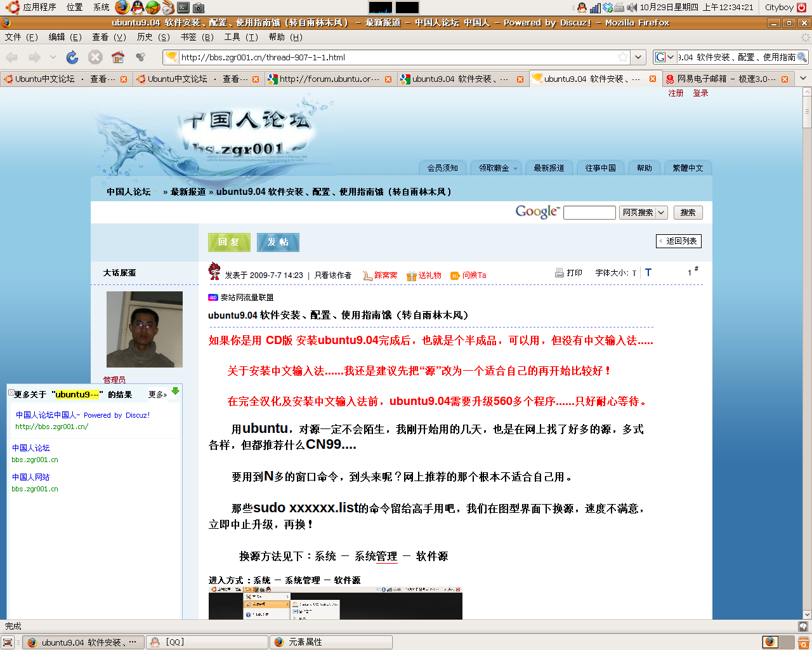Screen dimensions: 812x650
Task: Open the list all tabs dropdown
Action: 803,79
